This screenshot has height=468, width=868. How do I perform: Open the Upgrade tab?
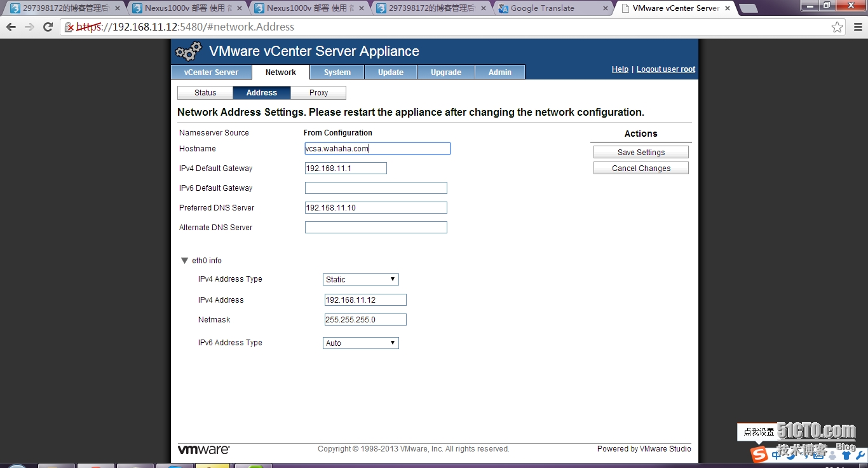tap(446, 72)
